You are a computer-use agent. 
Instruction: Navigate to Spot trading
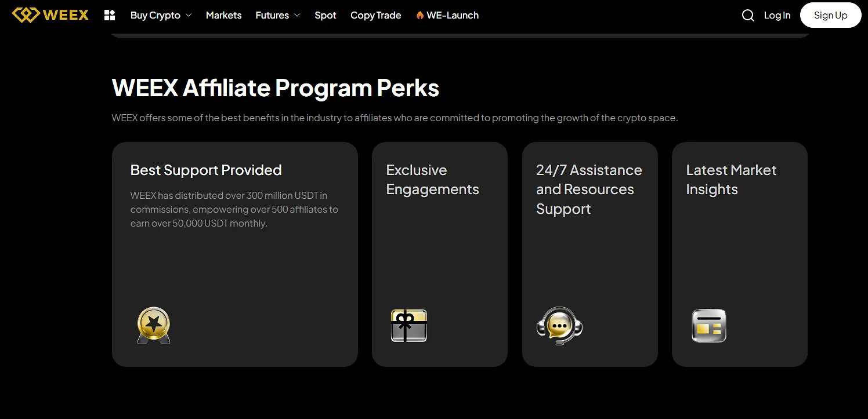[325, 16]
